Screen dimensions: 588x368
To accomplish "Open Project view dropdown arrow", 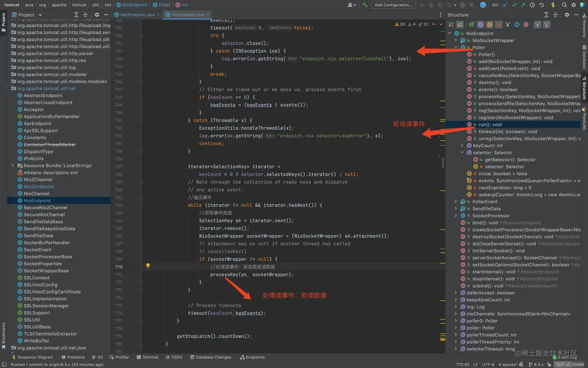I will 40,15.
